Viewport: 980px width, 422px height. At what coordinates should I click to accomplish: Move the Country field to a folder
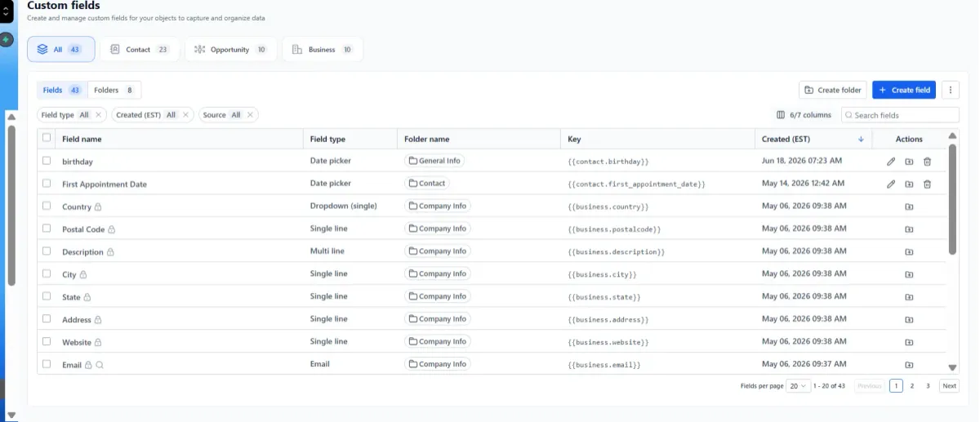tap(909, 207)
